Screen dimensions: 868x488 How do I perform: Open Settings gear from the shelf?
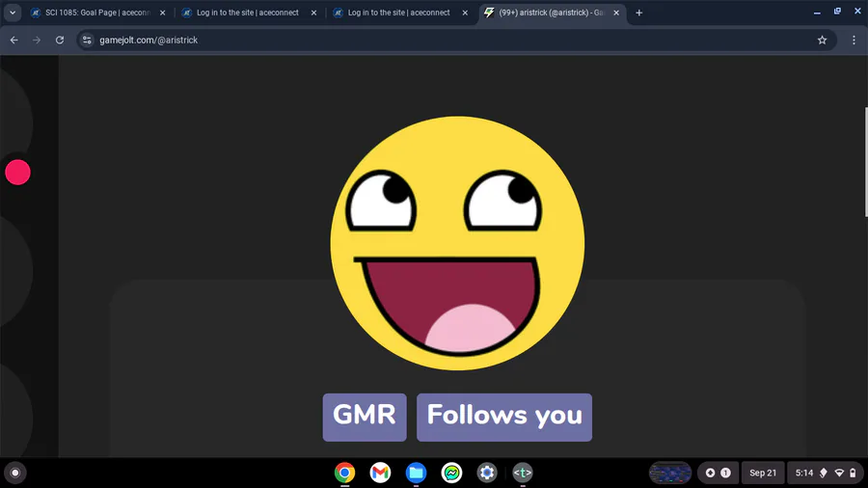click(x=487, y=473)
